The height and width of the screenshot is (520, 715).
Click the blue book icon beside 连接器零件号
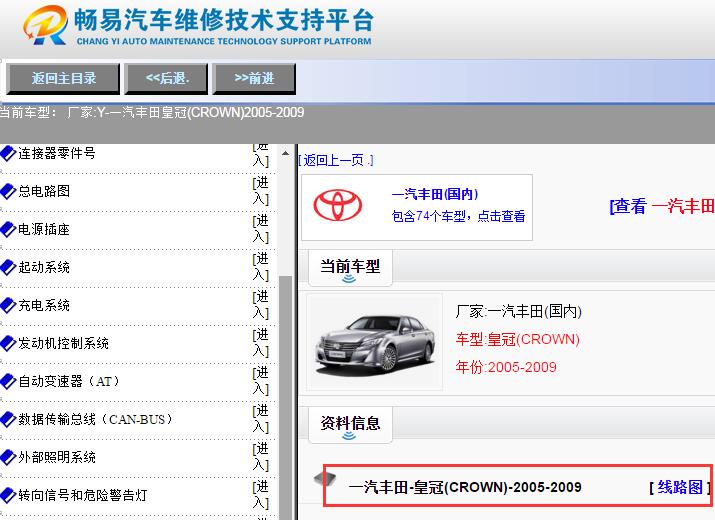8,153
